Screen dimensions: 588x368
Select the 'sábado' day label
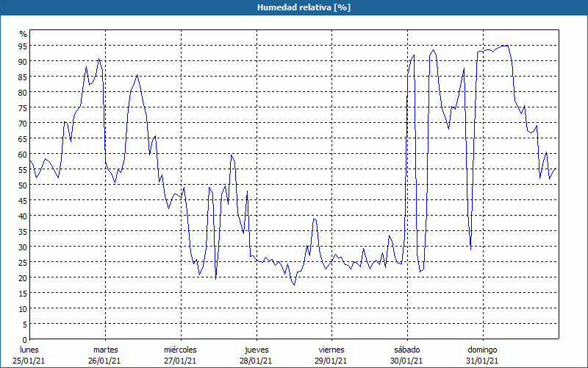click(x=407, y=350)
